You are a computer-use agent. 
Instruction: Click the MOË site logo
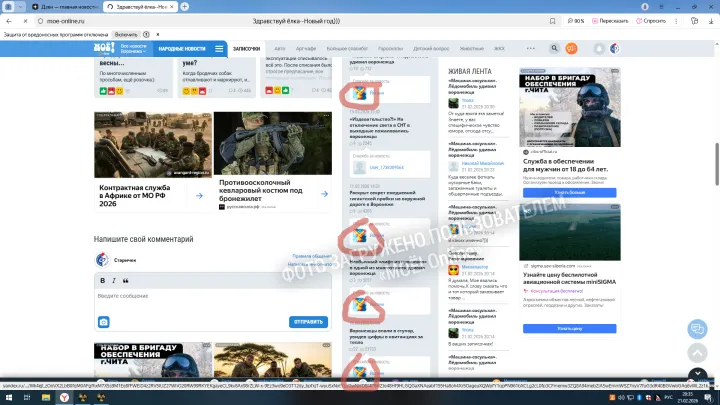(x=105, y=47)
